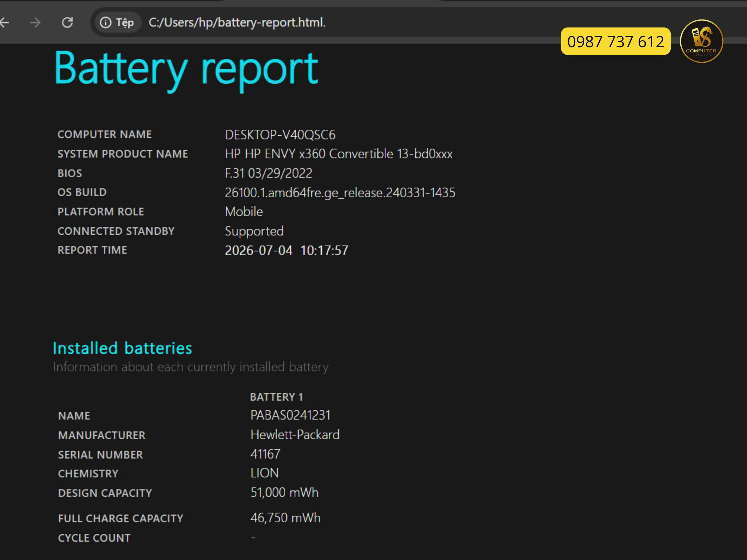Select full charge capacity 46,750 mWh
The width and height of the screenshot is (747, 560).
285,518
